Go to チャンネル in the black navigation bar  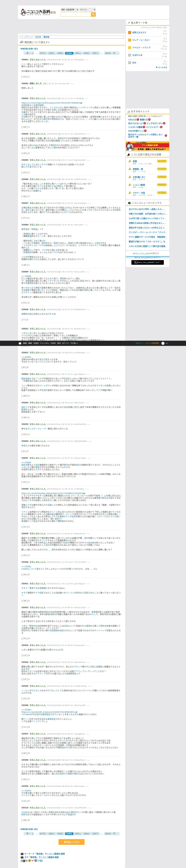point(45,343)
